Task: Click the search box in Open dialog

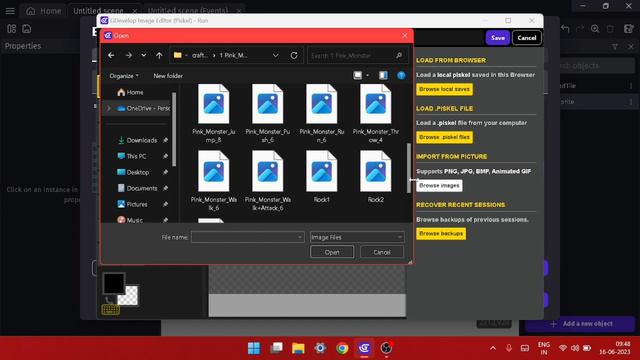Action: click(357, 55)
